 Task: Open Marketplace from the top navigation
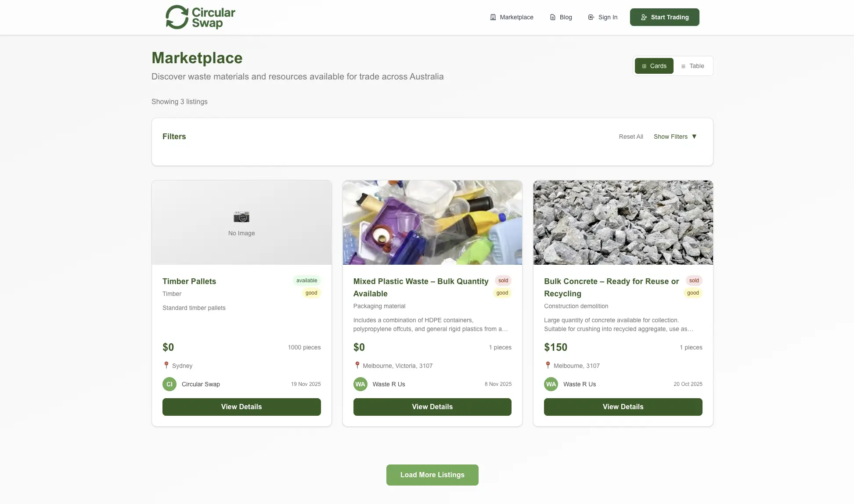pyautogui.click(x=516, y=17)
